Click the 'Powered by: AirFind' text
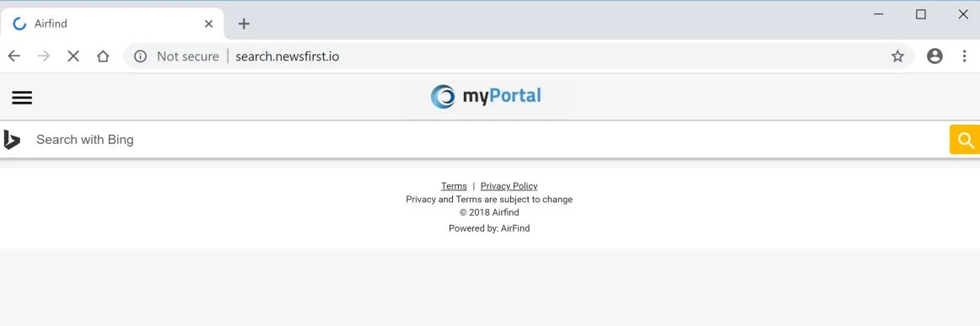The width and height of the screenshot is (980, 326). (x=489, y=228)
